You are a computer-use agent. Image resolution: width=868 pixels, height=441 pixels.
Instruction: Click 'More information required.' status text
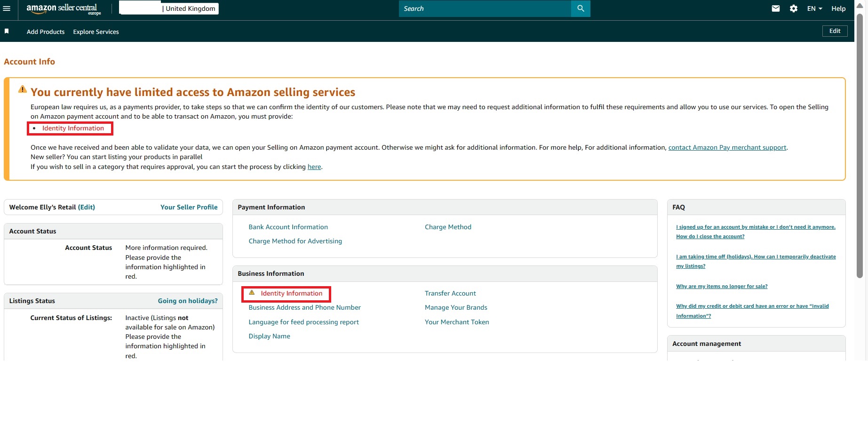pyautogui.click(x=167, y=248)
